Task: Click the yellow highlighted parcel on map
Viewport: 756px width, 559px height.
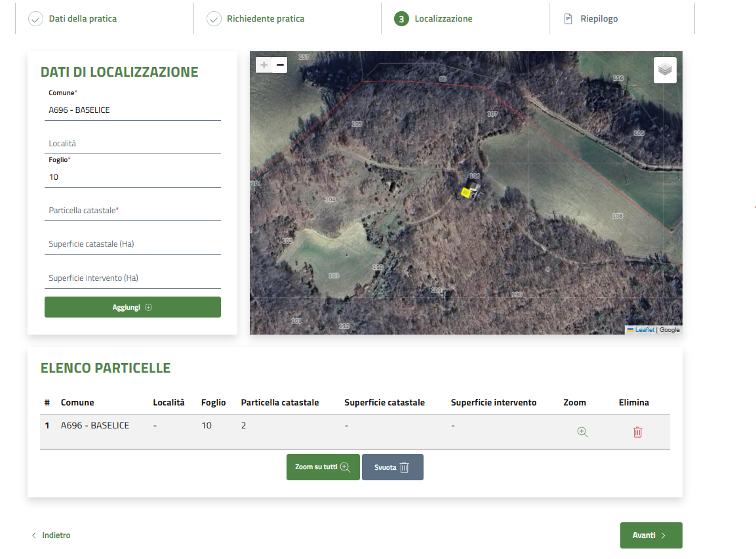Action: (466, 192)
